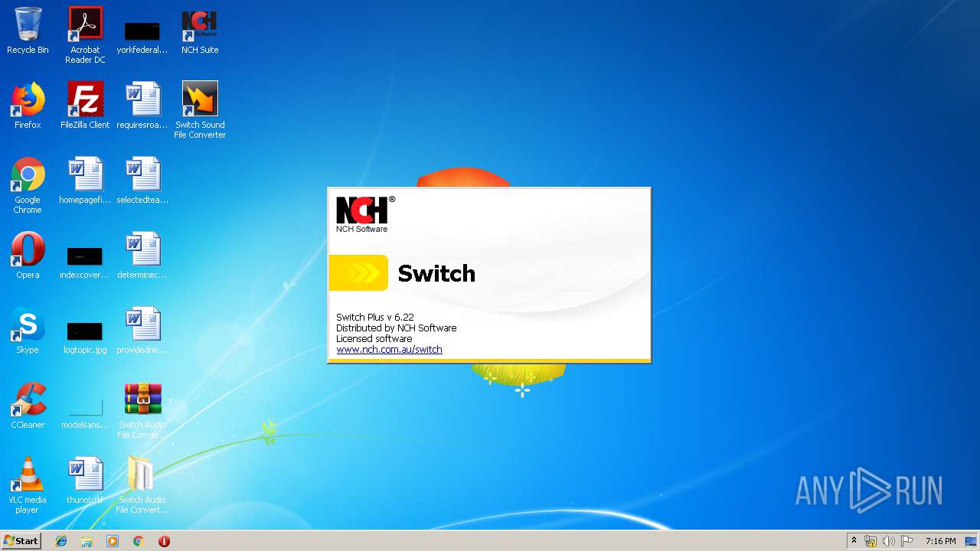Image resolution: width=980 pixels, height=551 pixels.
Task: Launch Firefox from the desktop
Action: [x=28, y=106]
